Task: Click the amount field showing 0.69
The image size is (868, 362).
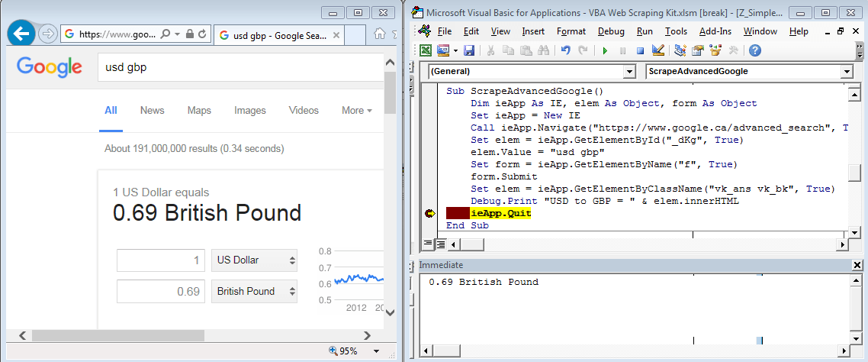Action: click(x=162, y=291)
